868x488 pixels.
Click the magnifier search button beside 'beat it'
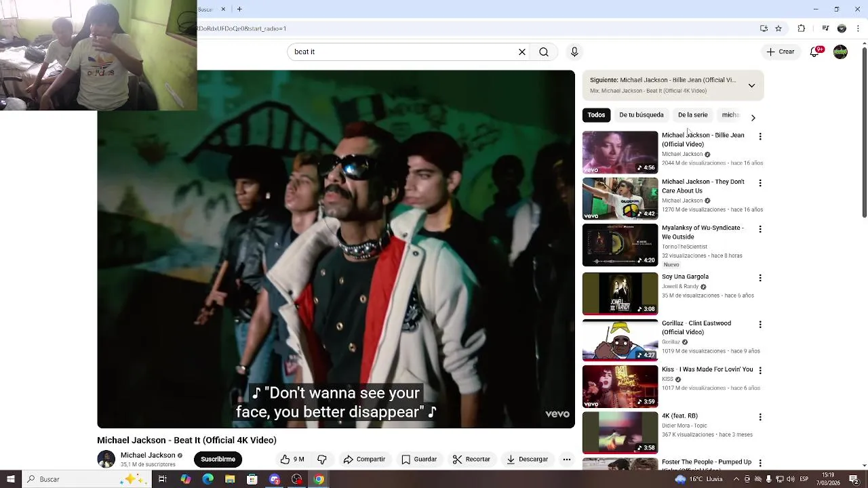544,52
